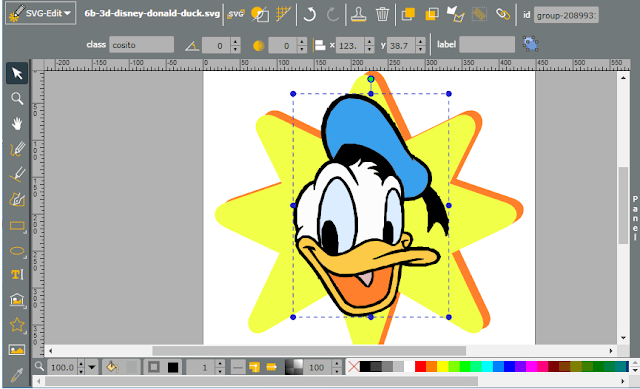This screenshot has width=640, height=389.
Task: Choose the Zoom magnifier tool
Action: point(17,98)
